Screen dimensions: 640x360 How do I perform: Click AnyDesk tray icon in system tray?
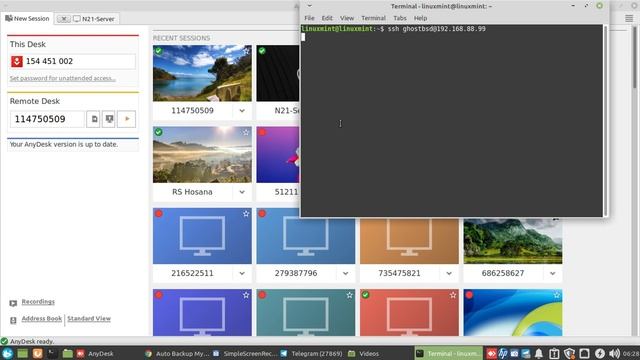click(491, 353)
